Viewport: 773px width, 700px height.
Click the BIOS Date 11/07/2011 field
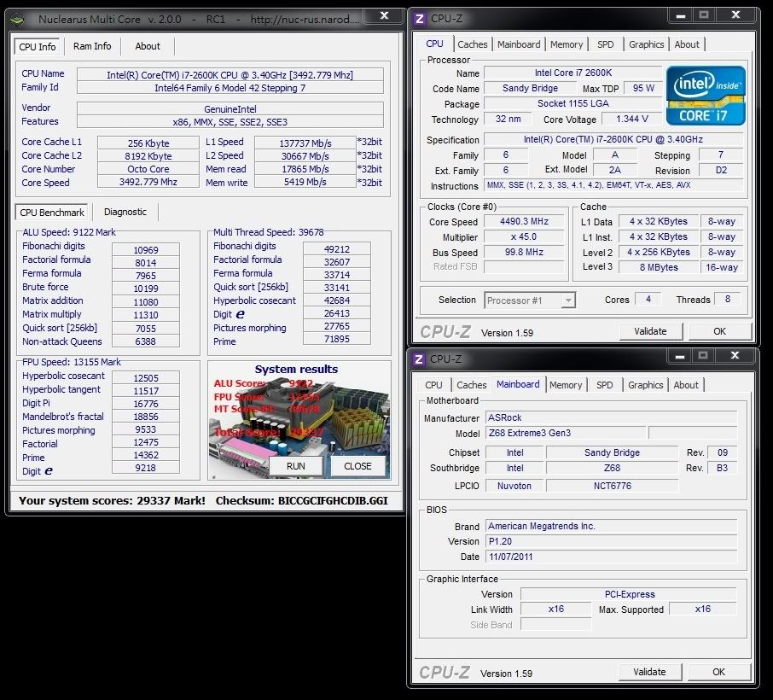pyautogui.click(x=611, y=557)
